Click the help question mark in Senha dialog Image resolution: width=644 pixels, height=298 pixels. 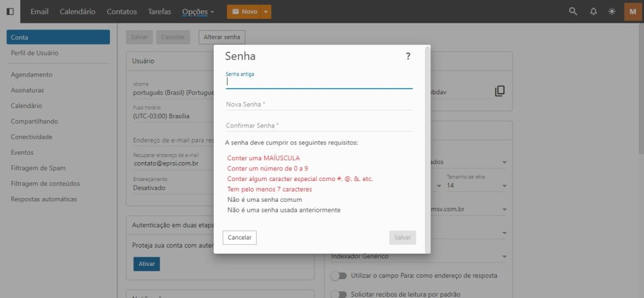408,57
